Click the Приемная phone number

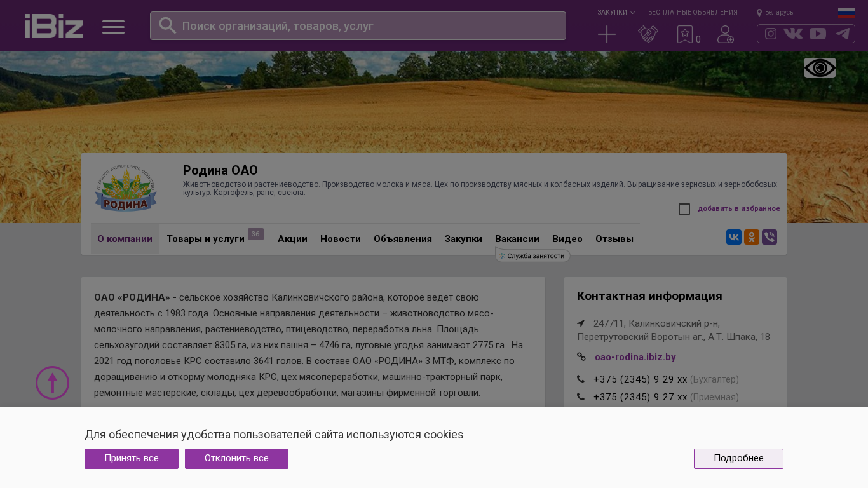click(641, 397)
